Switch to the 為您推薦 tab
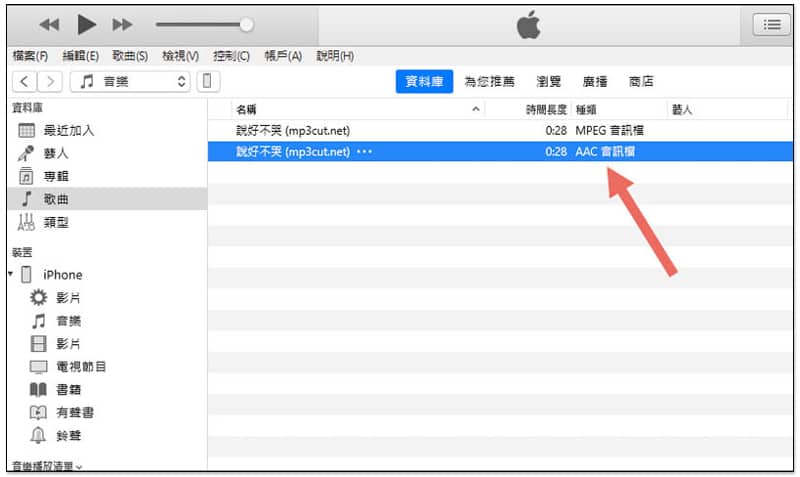 coord(489,82)
